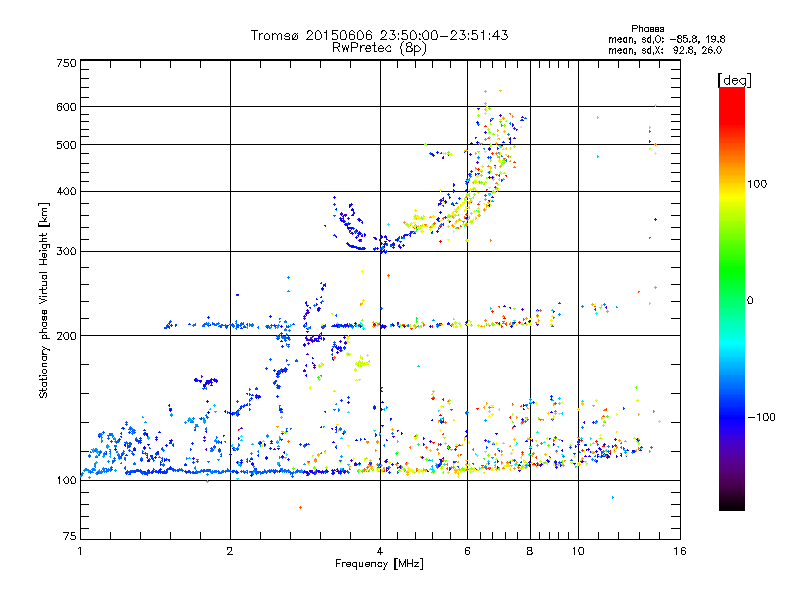Click the '600' height axis label

point(66,107)
